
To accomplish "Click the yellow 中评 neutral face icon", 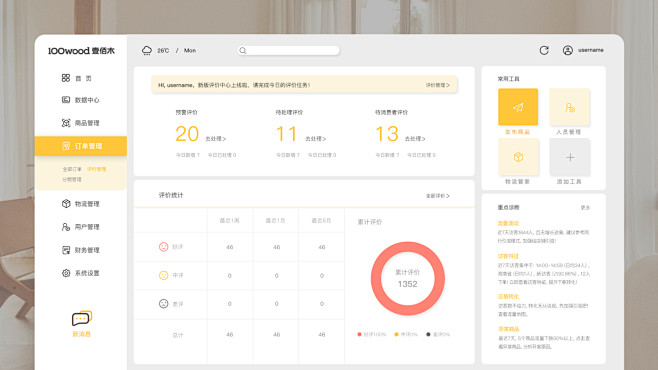I will [x=164, y=275].
